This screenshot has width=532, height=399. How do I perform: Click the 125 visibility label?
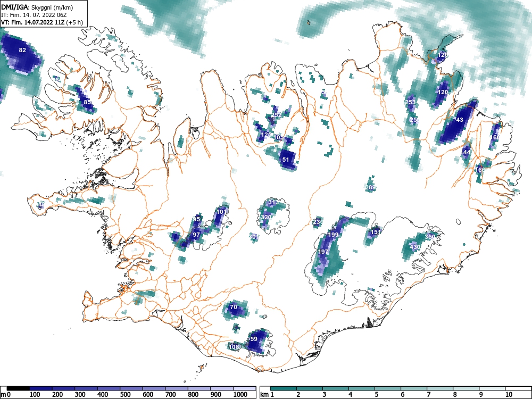point(266,135)
